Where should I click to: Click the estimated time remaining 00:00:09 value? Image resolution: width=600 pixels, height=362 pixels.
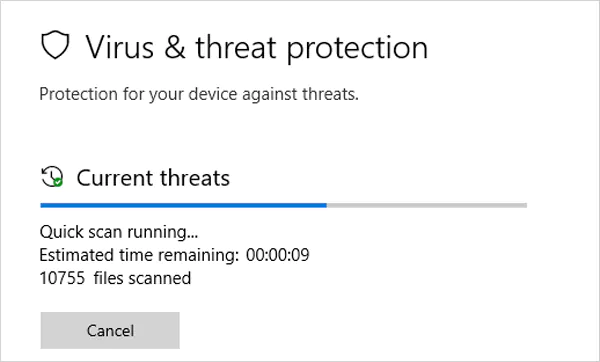pyautogui.click(x=277, y=255)
